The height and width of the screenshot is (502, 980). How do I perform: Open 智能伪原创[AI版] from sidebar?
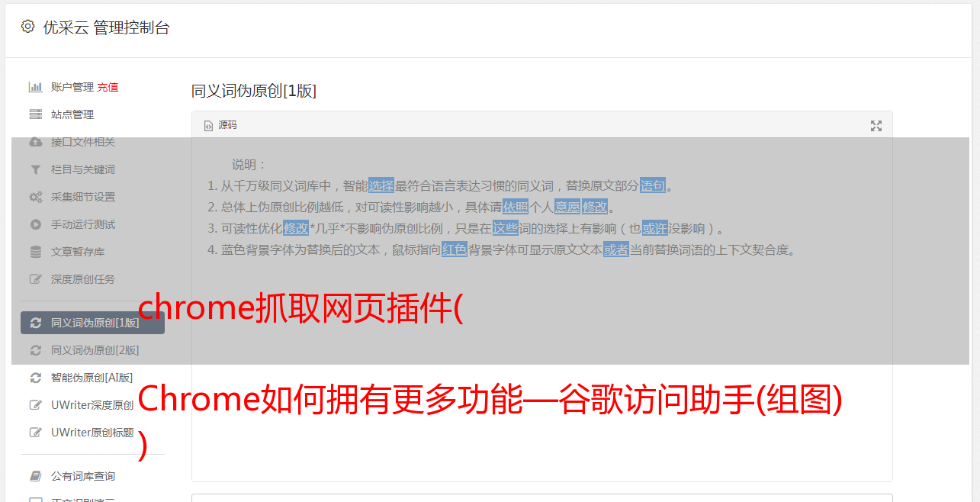tap(92, 378)
